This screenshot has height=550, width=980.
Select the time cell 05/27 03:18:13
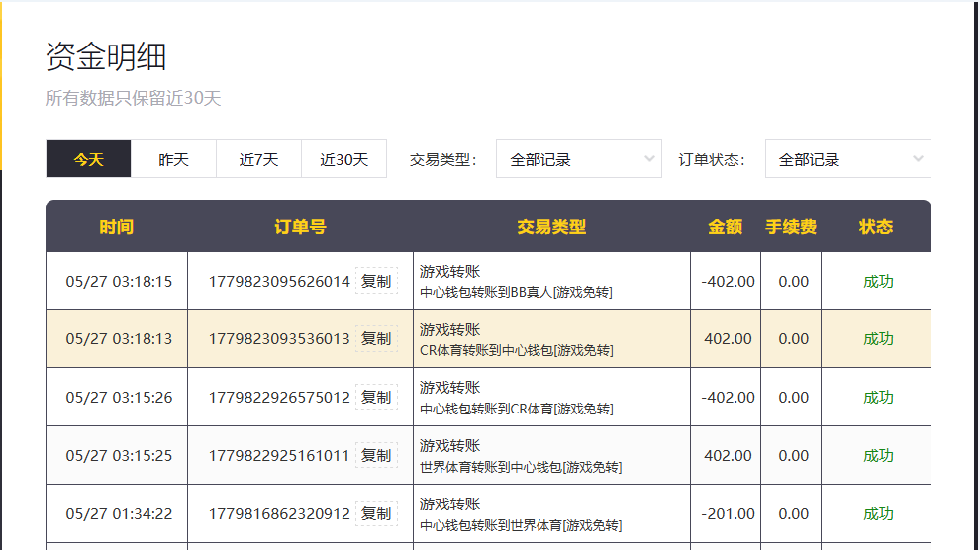point(119,339)
